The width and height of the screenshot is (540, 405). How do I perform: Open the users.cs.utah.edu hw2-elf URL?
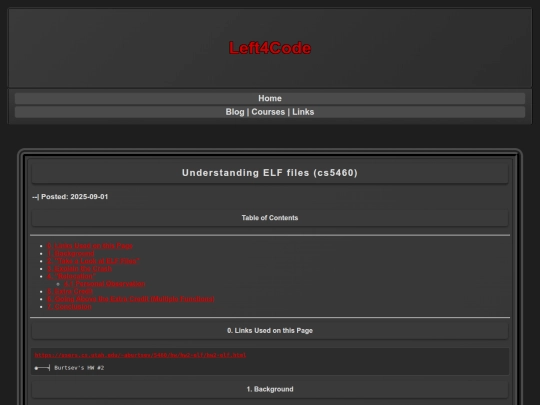140,355
